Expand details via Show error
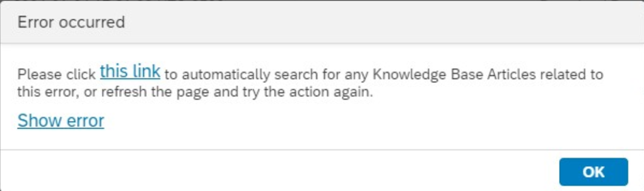The width and height of the screenshot is (644, 191). click(x=61, y=121)
